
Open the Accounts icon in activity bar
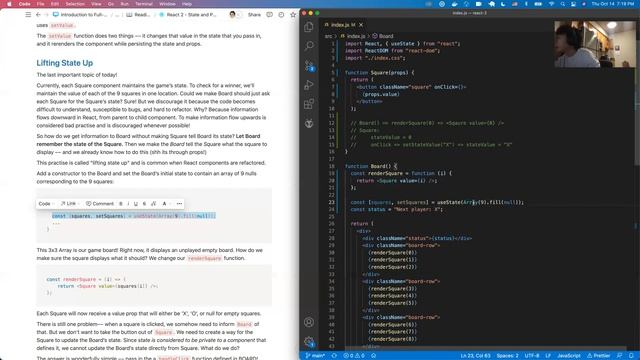[x=309, y=322]
